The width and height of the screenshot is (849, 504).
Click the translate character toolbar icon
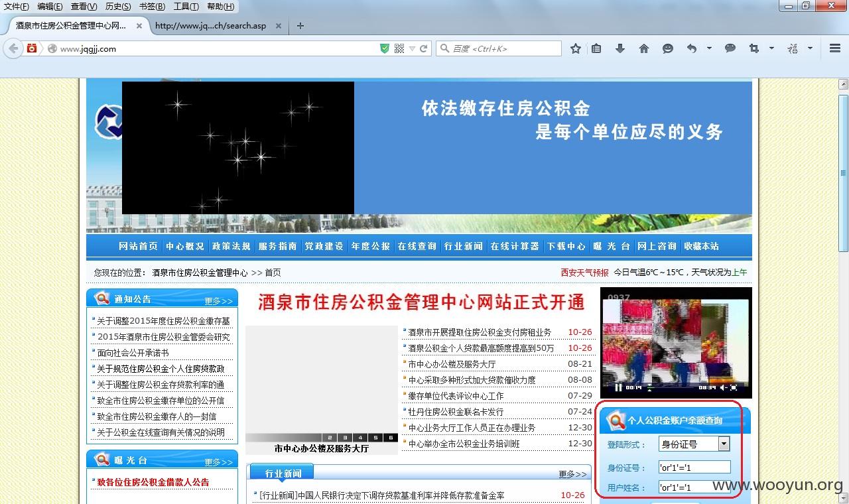(793, 48)
